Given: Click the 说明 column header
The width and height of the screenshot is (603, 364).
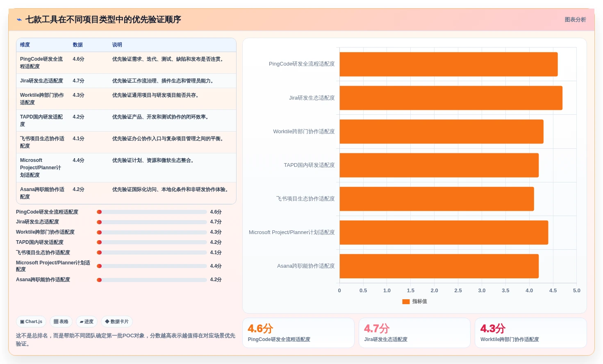Looking at the screenshot, I should pos(117,45).
